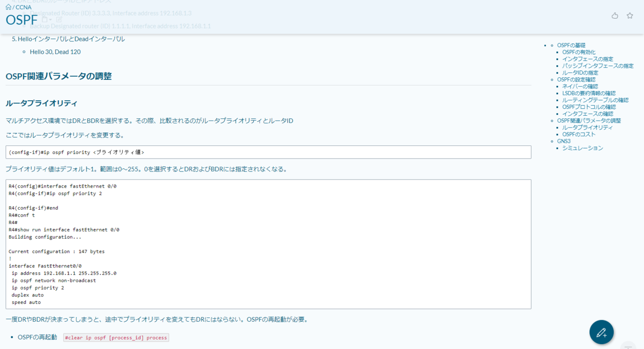The height and width of the screenshot is (349, 644).
Task: Click the ここではルータプライオリティを変更する sentence
Action: 65,135
